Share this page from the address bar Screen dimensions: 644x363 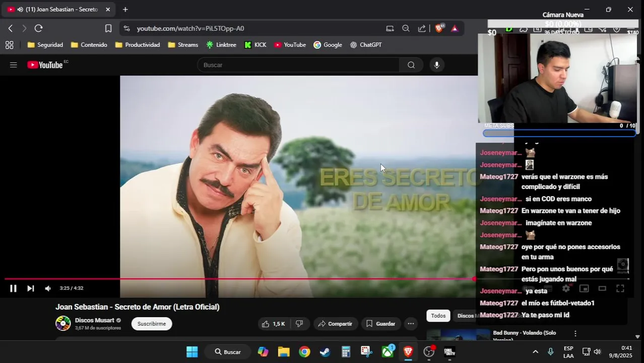422,28
